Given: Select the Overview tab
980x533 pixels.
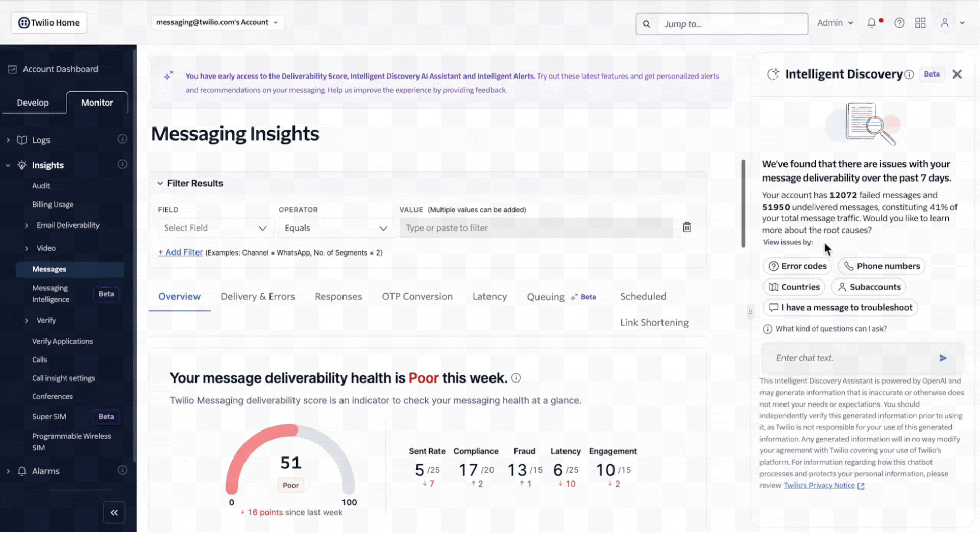Looking at the screenshot, I should (180, 297).
